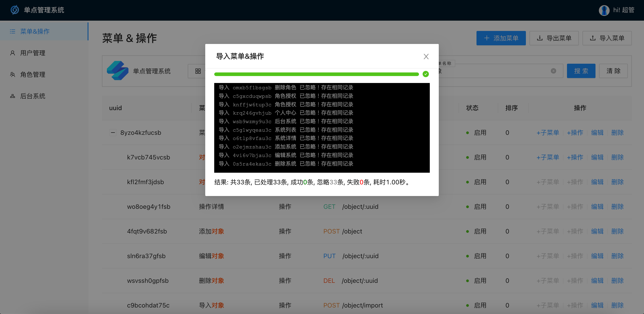The image size is (644, 314).
Task: Click the uuid cell wo8oeg4y1fsb
Action: pyautogui.click(x=148, y=207)
